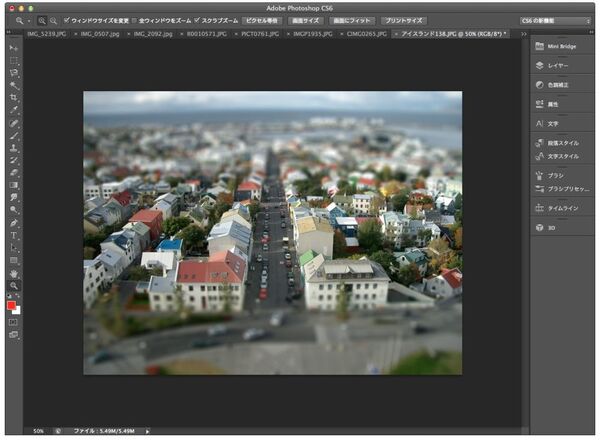Viewport: 600px width, 440px height.
Task: Click the 50% zoom field in status bar
Action: 38,431
